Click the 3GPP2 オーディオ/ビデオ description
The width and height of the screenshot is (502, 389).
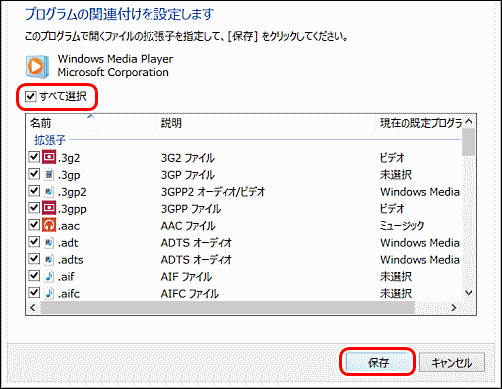213,192
